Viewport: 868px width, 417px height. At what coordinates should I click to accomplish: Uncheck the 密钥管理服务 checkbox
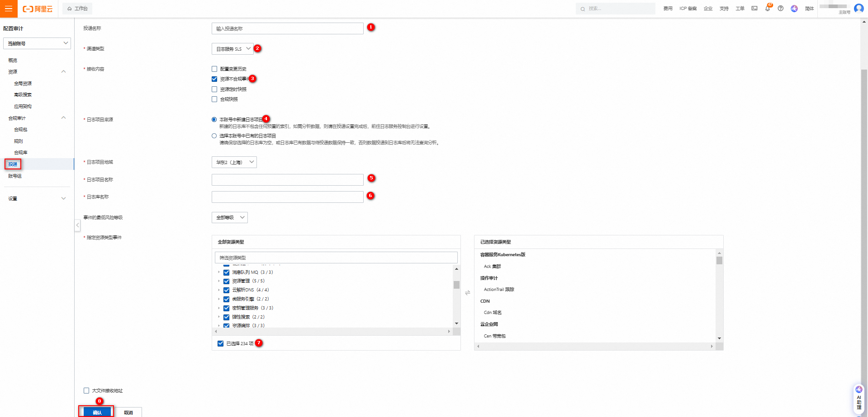tap(226, 308)
